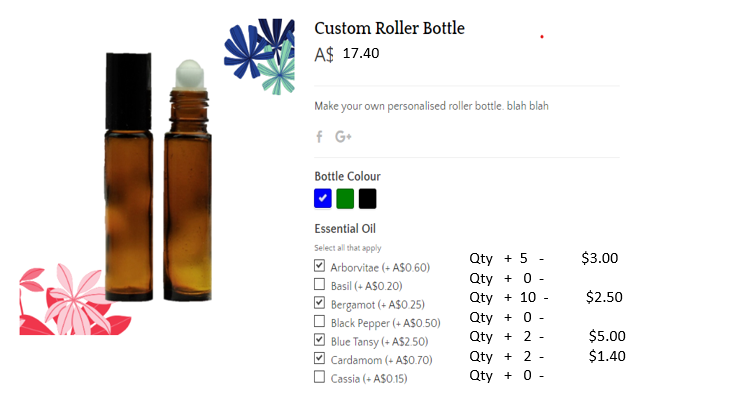Decrease Bergamot quantity with minus sign
751x407 pixels.
[546, 298]
